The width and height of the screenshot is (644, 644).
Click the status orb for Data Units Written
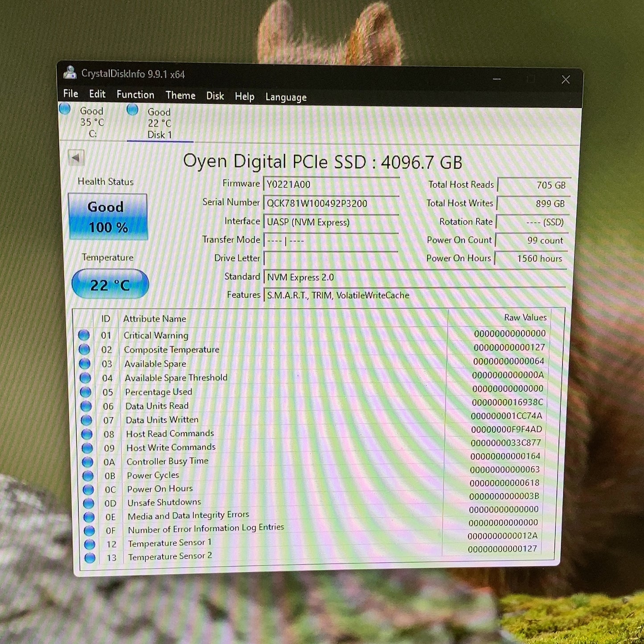pyautogui.click(x=86, y=420)
